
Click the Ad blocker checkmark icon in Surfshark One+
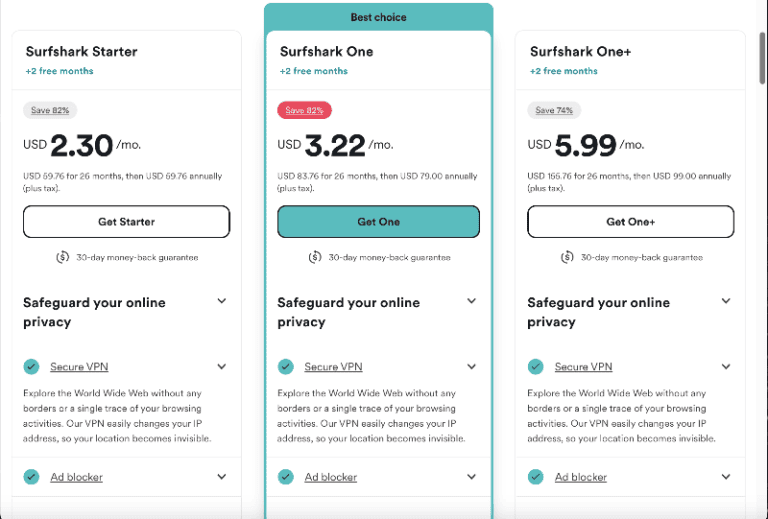pos(536,477)
